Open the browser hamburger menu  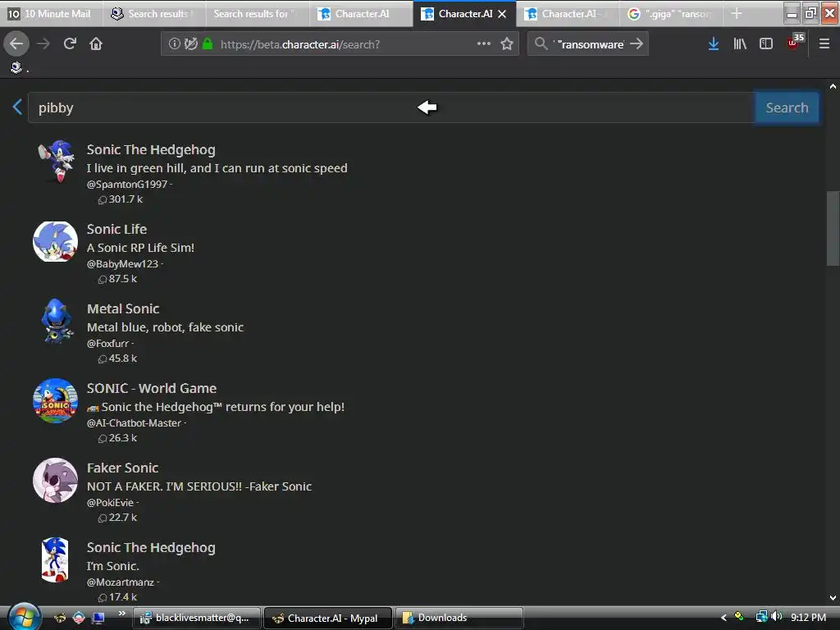click(x=824, y=43)
